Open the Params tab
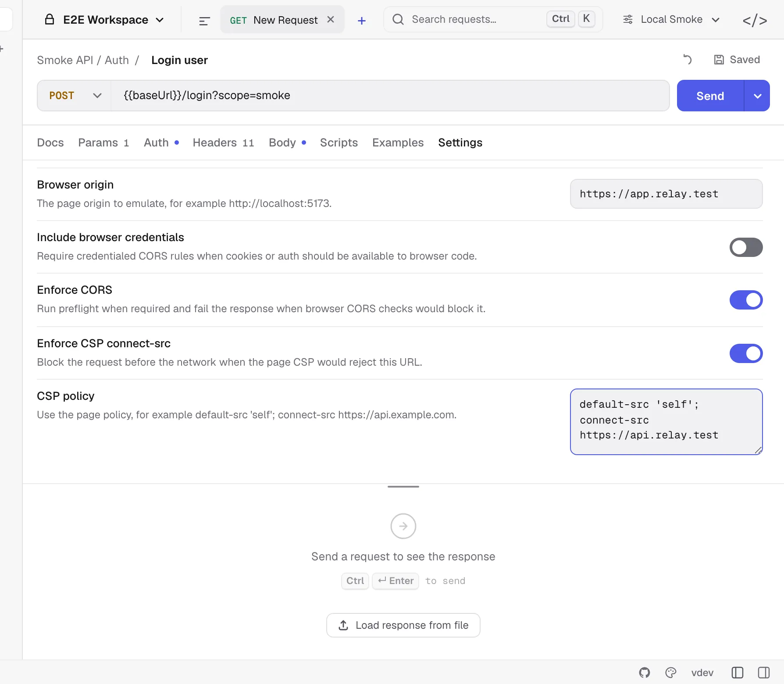 pos(103,142)
